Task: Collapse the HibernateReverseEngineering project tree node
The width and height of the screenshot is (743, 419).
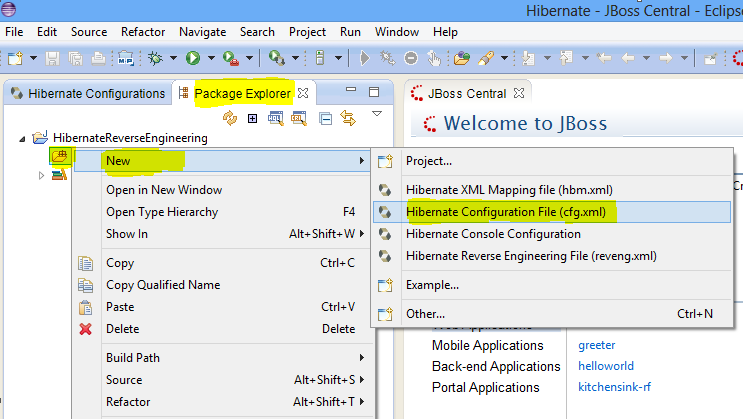Action: [x=22, y=139]
